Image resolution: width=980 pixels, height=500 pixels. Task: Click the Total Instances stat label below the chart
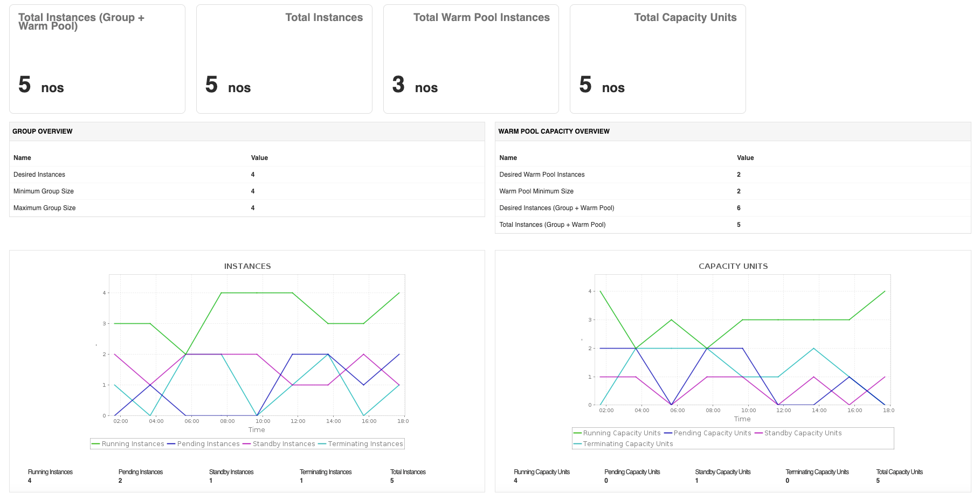coord(408,472)
